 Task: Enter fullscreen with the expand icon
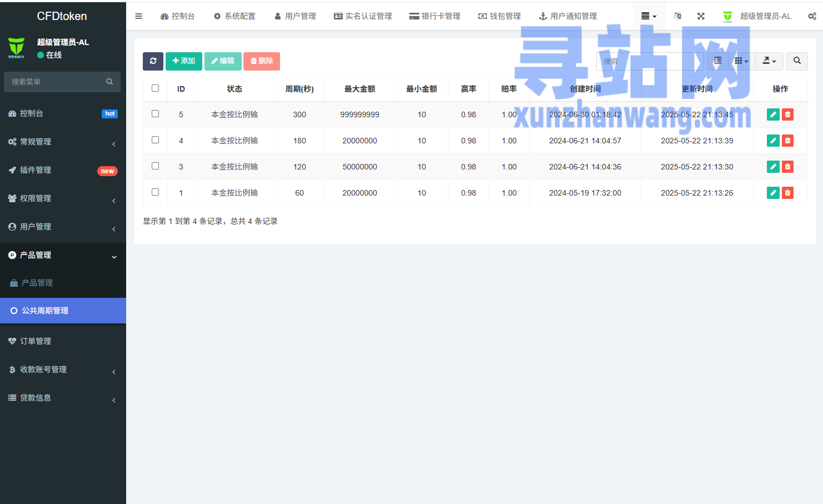[x=701, y=16]
